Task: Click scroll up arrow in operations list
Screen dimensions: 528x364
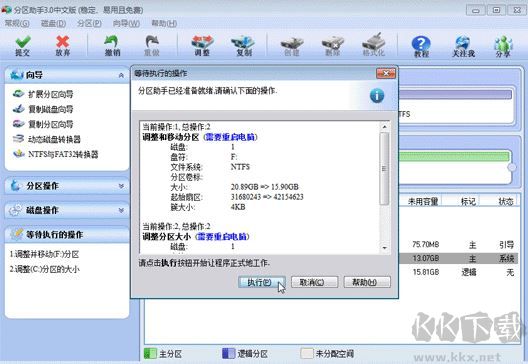Action: (384, 127)
